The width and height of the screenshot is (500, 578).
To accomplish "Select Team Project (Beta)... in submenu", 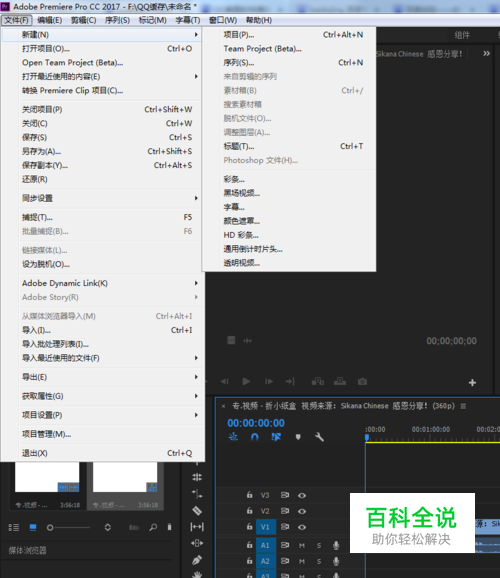I will coord(289,49).
